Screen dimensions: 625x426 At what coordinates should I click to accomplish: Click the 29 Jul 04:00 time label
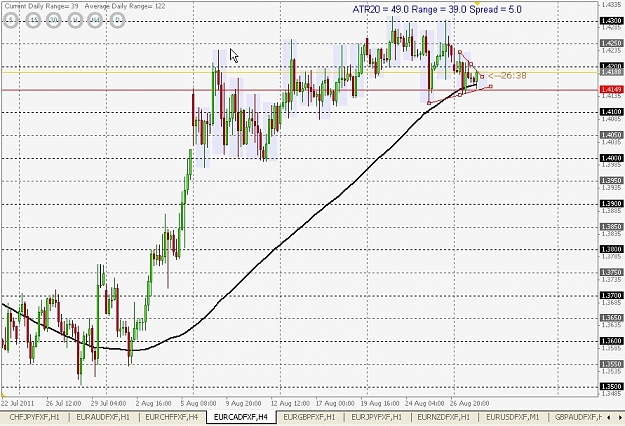[108, 403]
